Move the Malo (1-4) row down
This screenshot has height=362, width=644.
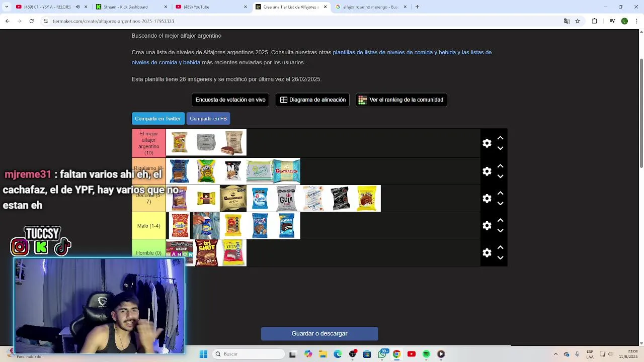(500, 231)
